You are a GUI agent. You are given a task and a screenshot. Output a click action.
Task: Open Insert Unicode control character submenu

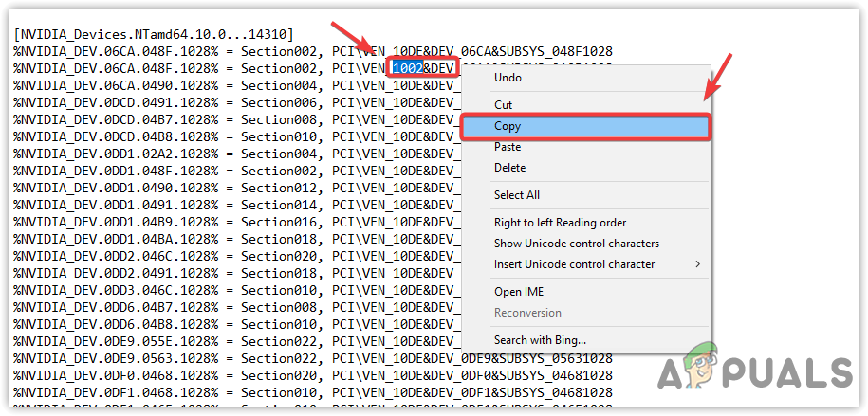[586, 264]
